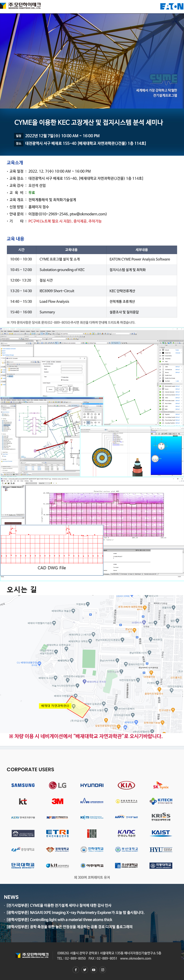The width and height of the screenshot is (184, 980).
Task: Open the CYME 전기설계 세미나 감사 인사 news item
Action: 59,905
